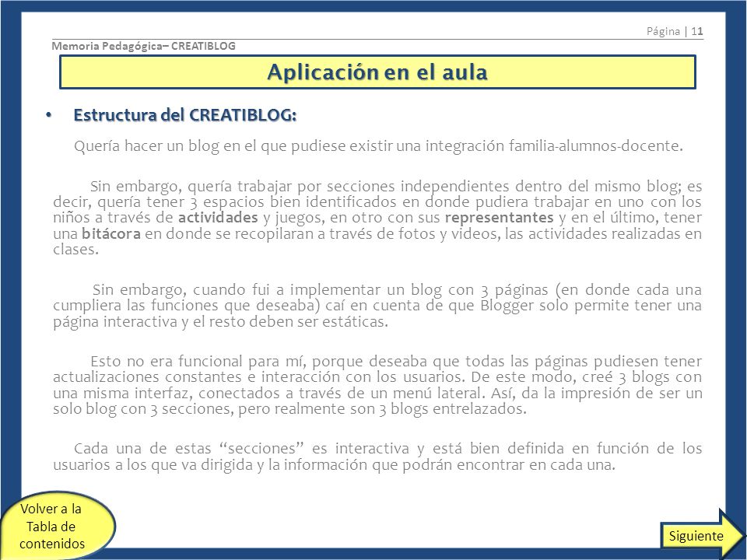Select the page number 11

coord(697,31)
